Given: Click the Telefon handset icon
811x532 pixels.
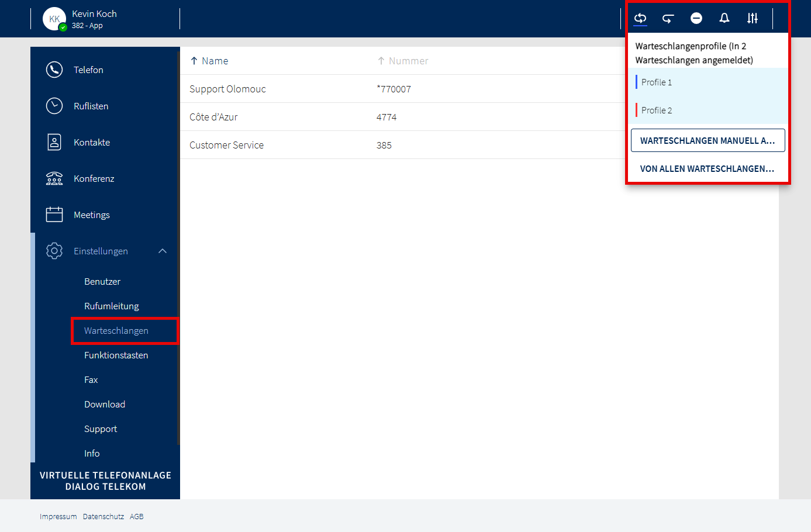Looking at the screenshot, I should [54, 70].
